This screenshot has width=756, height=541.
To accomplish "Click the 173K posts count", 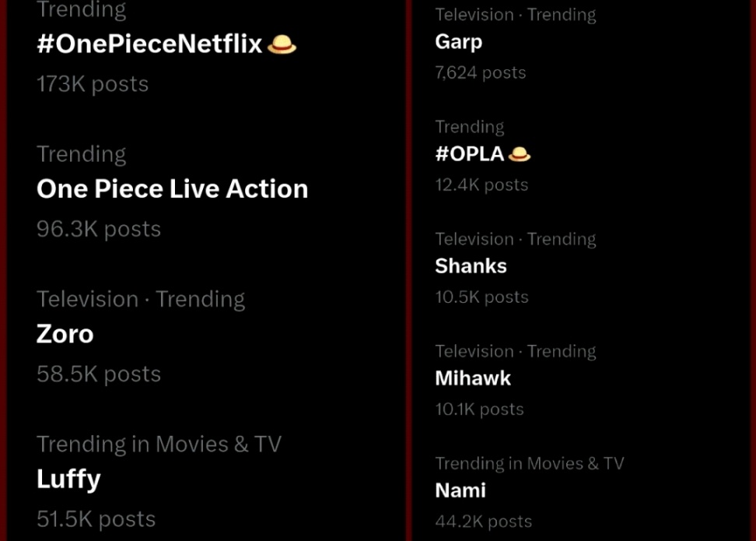I will [93, 84].
